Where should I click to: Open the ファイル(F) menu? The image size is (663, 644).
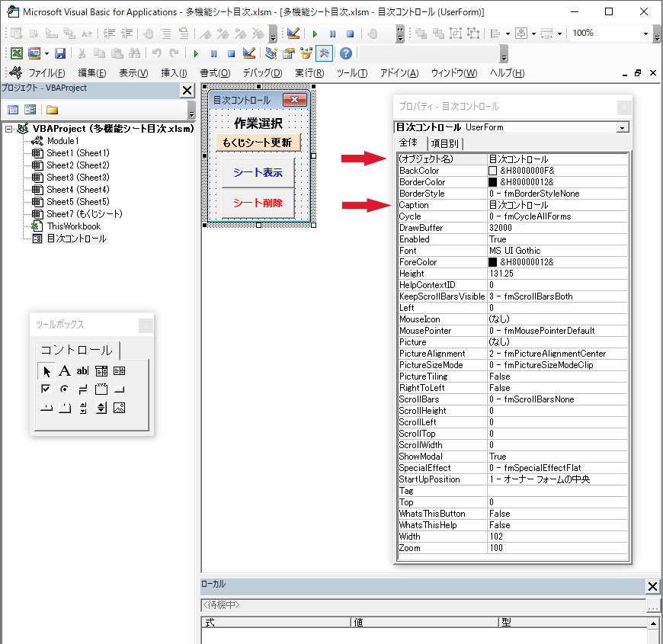click(47, 73)
